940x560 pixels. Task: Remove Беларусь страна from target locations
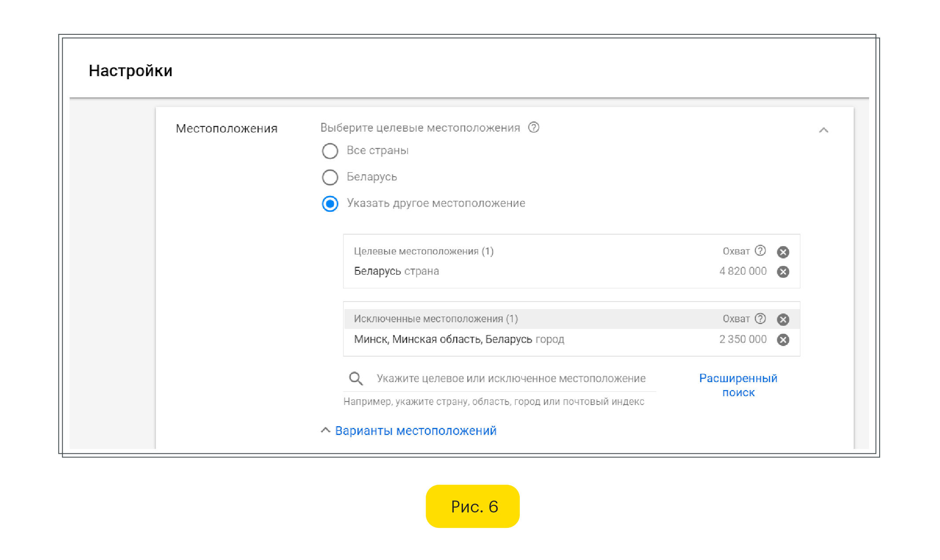click(x=783, y=272)
